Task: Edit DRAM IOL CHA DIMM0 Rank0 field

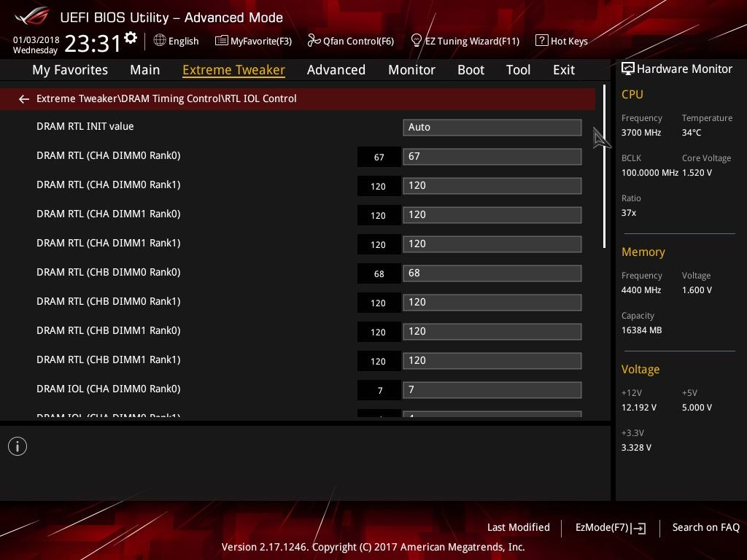Action: pyautogui.click(x=492, y=390)
